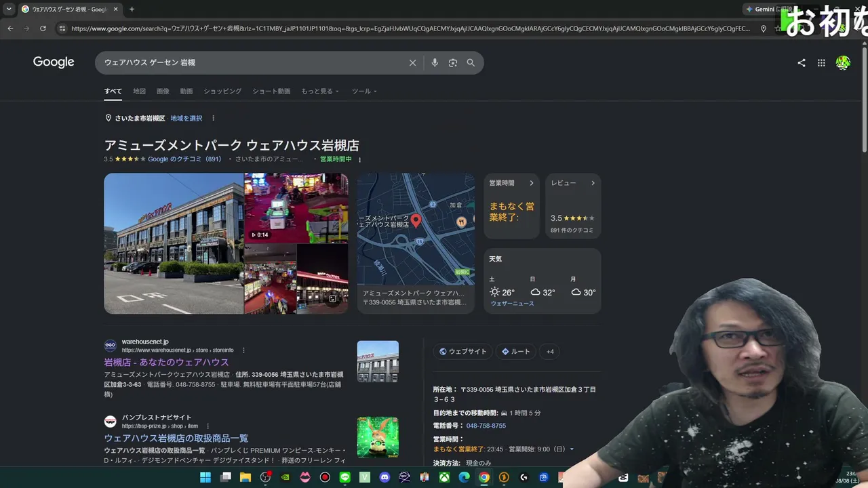Open the storefront thumbnail beside 岩槻店 result
The width and height of the screenshot is (868, 488).
click(x=378, y=361)
